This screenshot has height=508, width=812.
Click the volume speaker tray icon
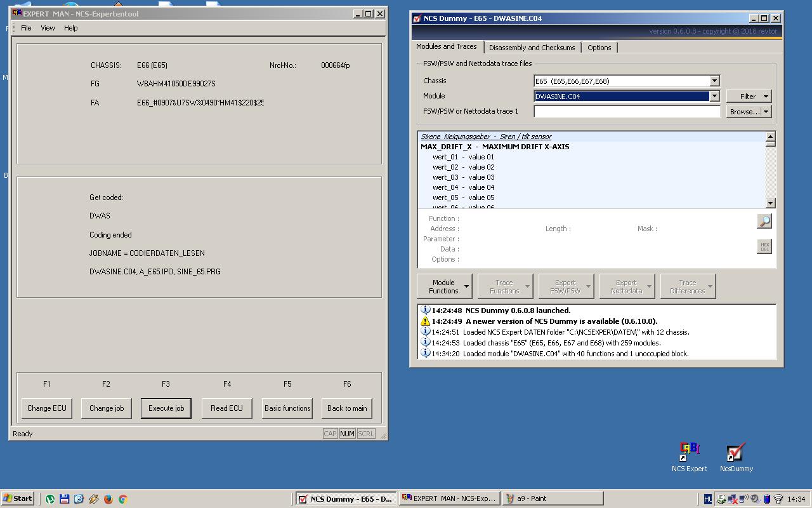point(755,498)
